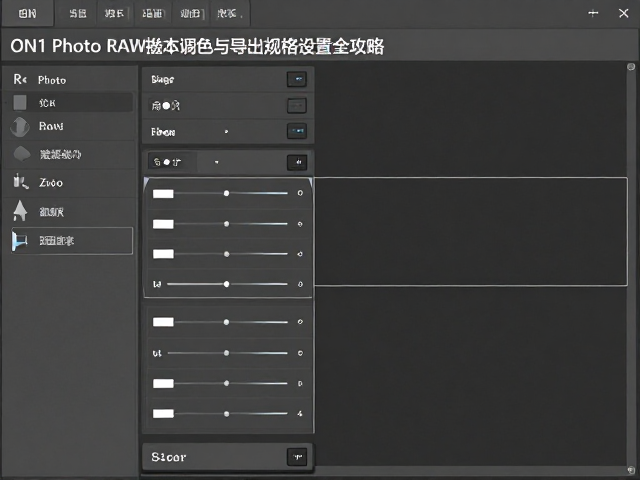This screenshot has width=640, height=480.
Task: Open the Raw sidebar entry
Action: pyautogui.click(x=69, y=127)
